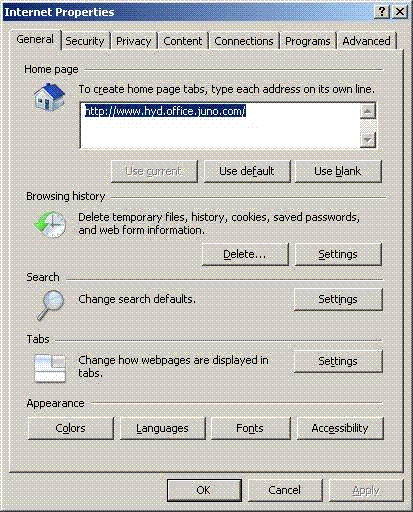Screen dimensions: 413x512
Task: Close the Internet Properties dialog
Action: pos(399,12)
